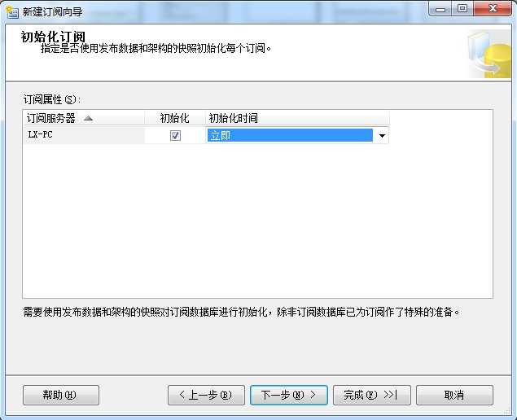Maximize the 新建订阅向导 window
Viewport: 517px width, 420px height.
(x=462, y=9)
